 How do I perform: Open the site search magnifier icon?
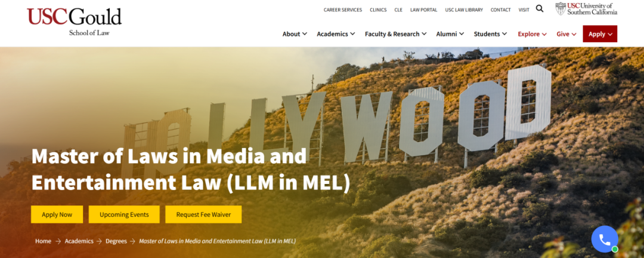540,8
